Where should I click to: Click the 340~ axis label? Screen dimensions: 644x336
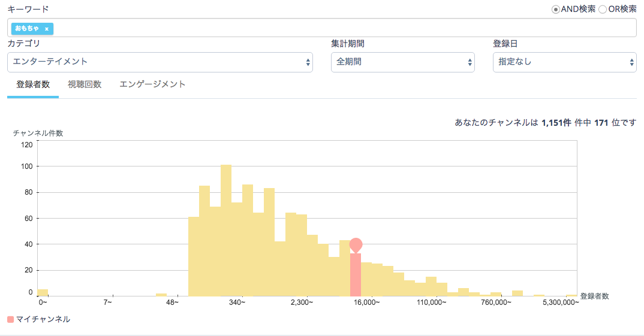tap(237, 303)
